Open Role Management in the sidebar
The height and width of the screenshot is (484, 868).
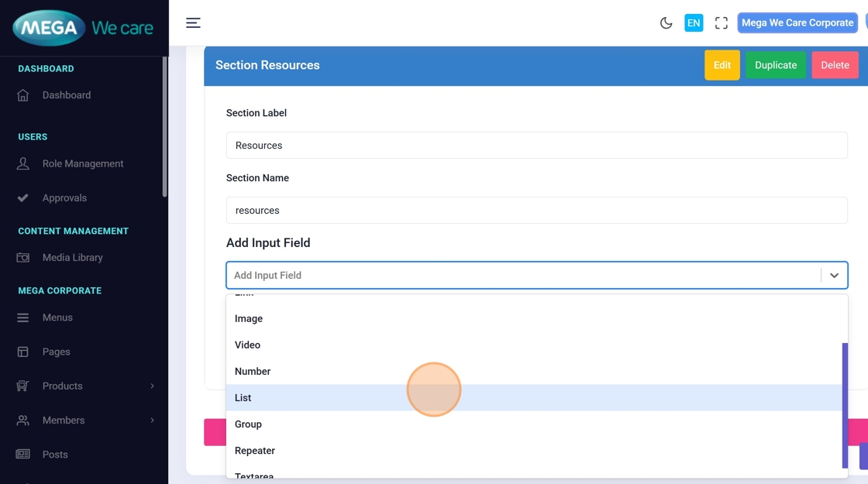[x=82, y=163]
